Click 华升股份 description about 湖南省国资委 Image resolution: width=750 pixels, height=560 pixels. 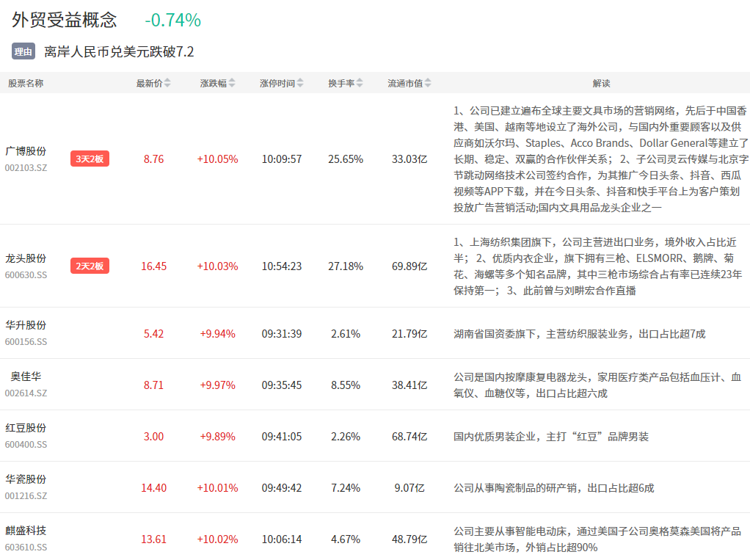tap(579, 334)
